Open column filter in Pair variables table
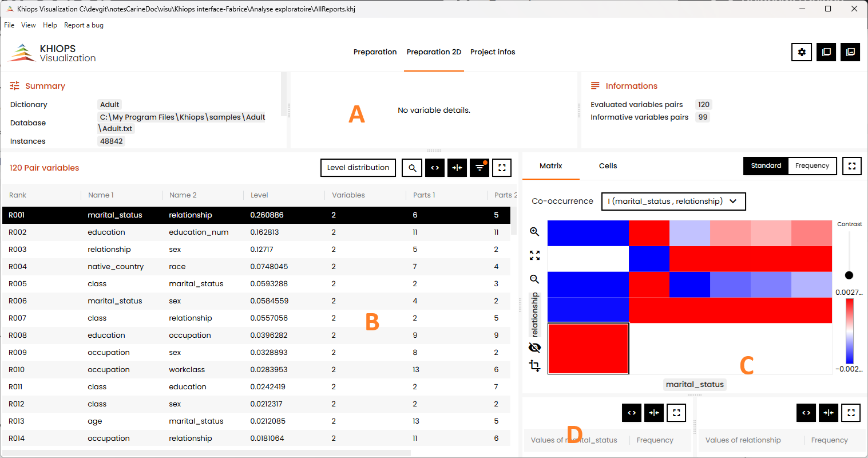 click(479, 168)
